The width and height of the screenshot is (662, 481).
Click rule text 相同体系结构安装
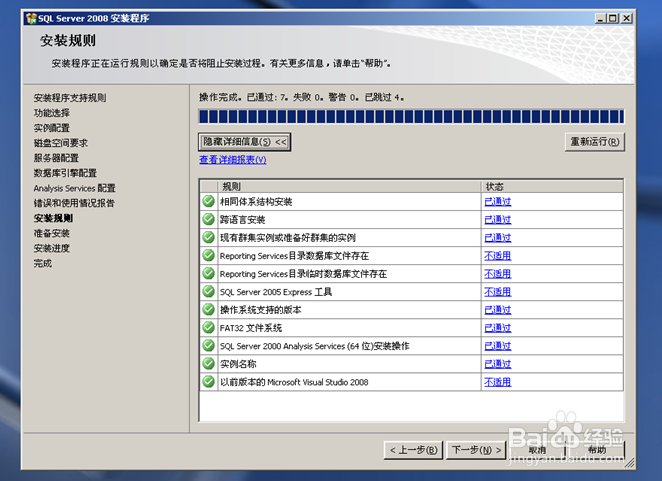tap(256, 201)
